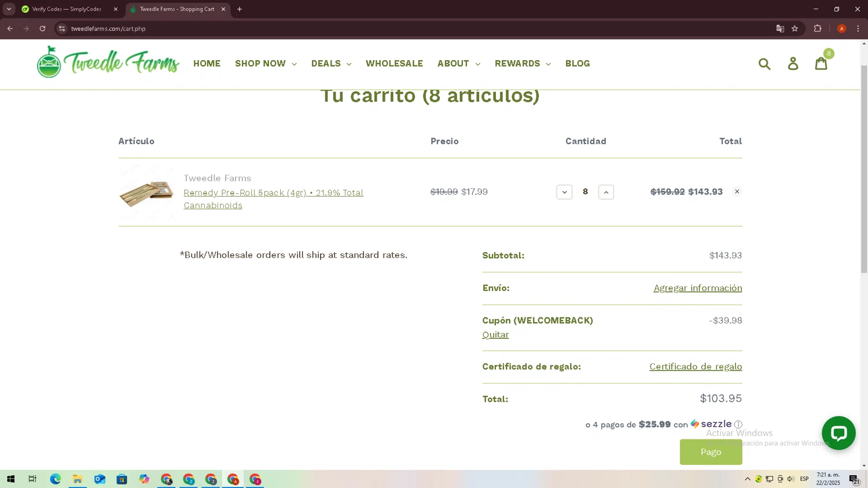868x488 pixels.
Task: Open the translate page icon in address bar
Action: pos(780,28)
